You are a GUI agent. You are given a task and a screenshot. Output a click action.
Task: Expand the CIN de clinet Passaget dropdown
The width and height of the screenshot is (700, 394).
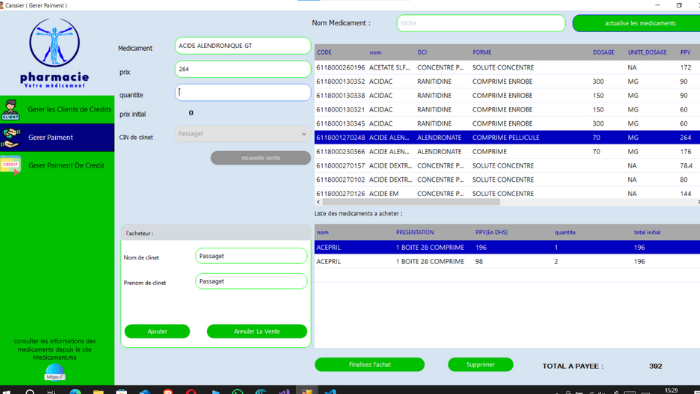(x=243, y=134)
